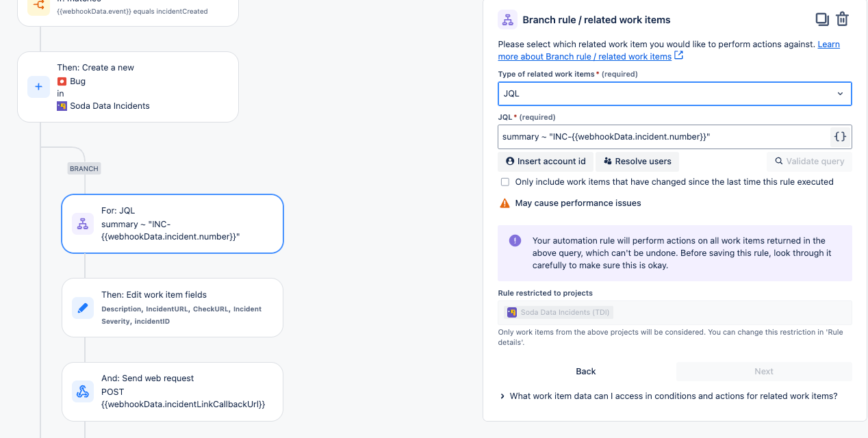Click the Send web request webhook icon
Viewport: 868px width, 438px height.
tap(83, 391)
